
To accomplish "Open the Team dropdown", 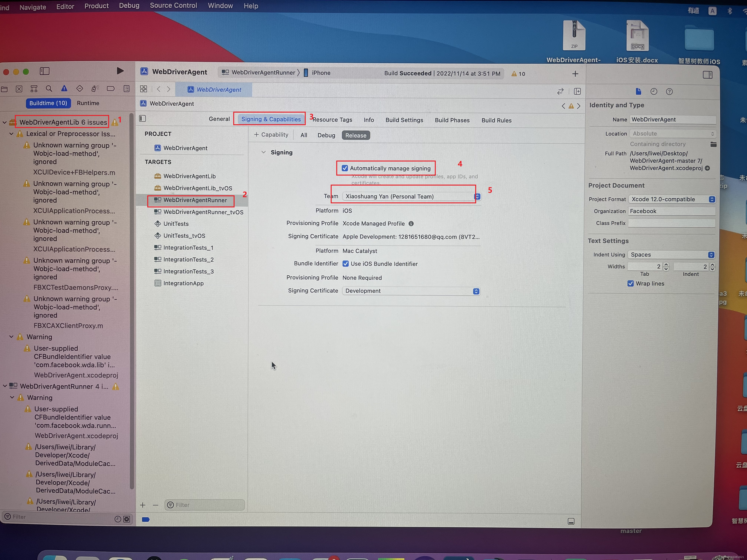I will tap(412, 196).
